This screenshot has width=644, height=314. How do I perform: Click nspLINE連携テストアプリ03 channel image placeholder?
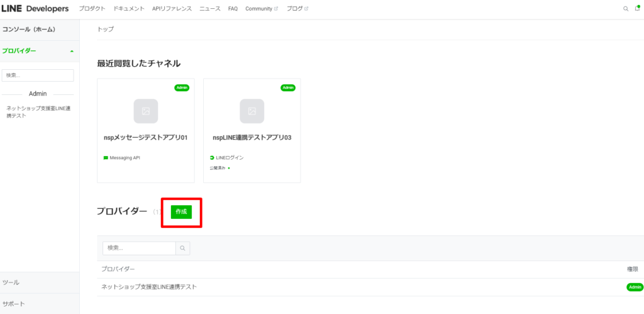tap(252, 111)
